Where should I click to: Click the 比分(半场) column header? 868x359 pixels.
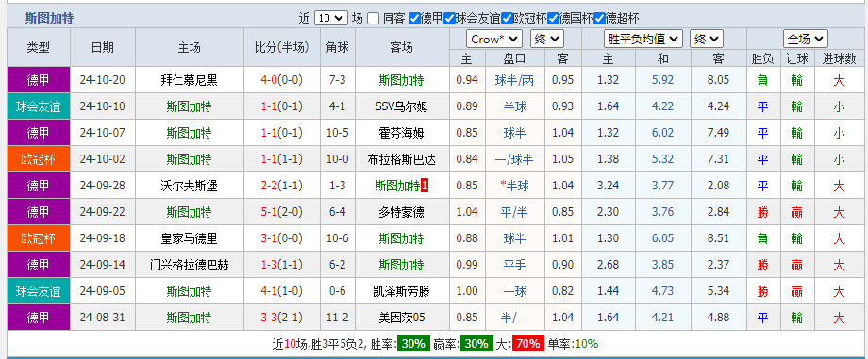(282, 47)
